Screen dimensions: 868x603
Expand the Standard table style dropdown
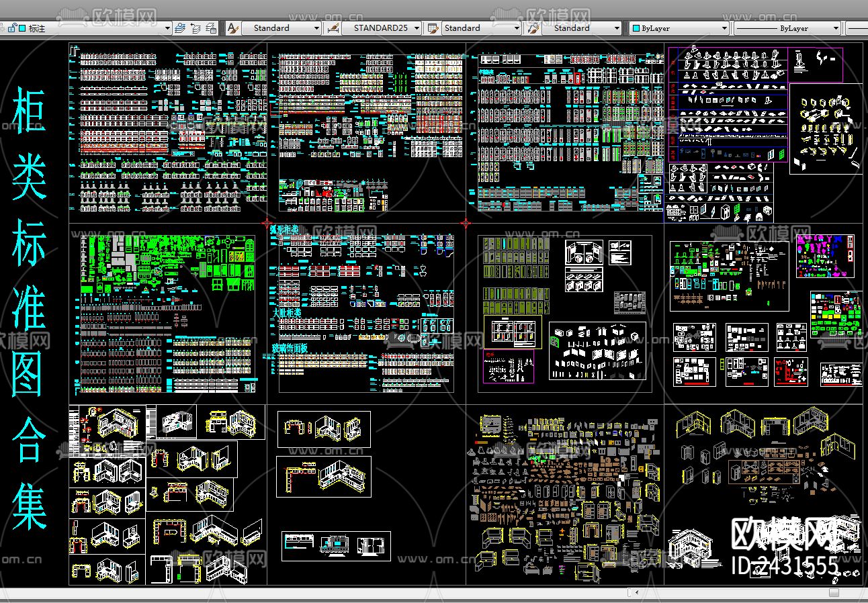tap(517, 28)
